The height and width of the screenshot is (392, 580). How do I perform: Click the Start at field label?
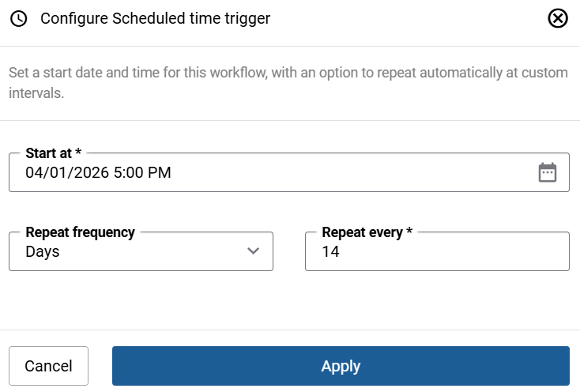click(x=54, y=153)
